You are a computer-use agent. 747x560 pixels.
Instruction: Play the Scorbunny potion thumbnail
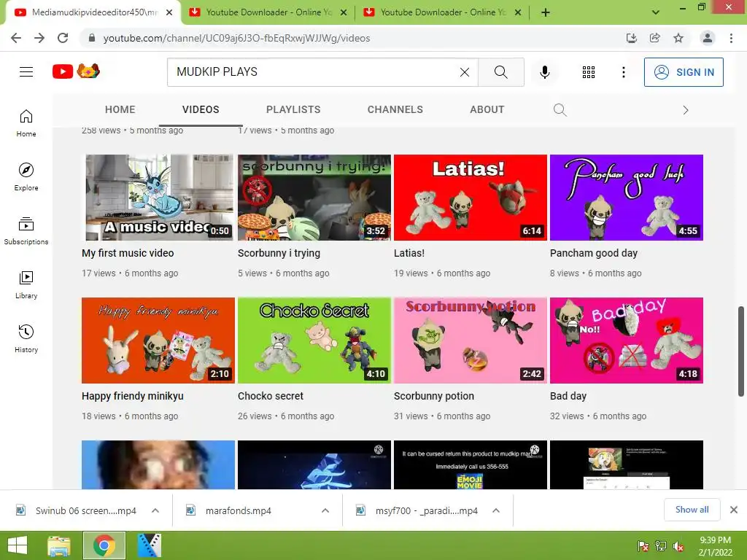tap(471, 341)
